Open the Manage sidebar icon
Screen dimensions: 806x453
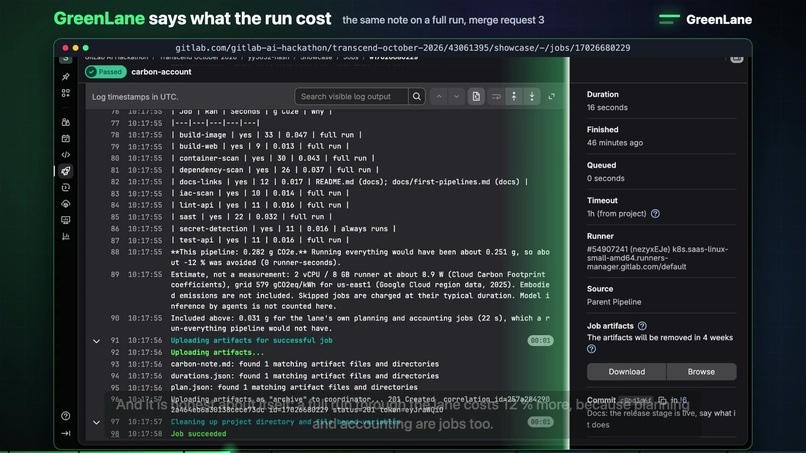(66, 122)
